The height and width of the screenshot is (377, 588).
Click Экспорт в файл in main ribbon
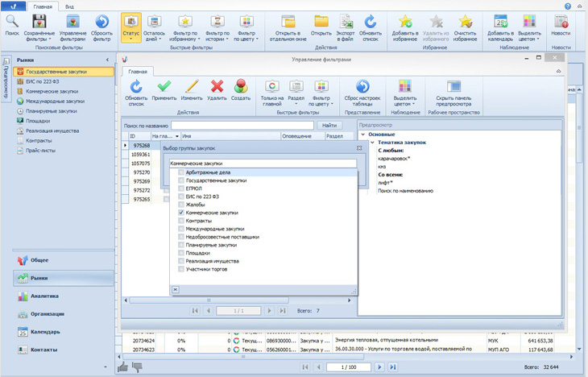(345, 23)
